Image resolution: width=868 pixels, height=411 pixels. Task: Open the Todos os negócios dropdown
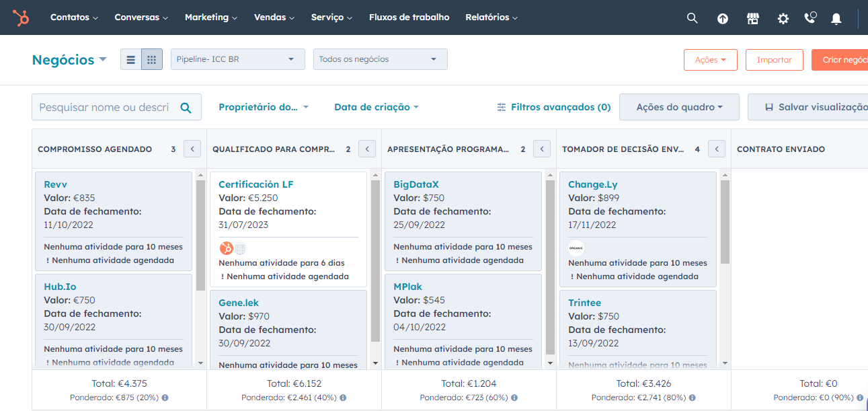coord(380,59)
